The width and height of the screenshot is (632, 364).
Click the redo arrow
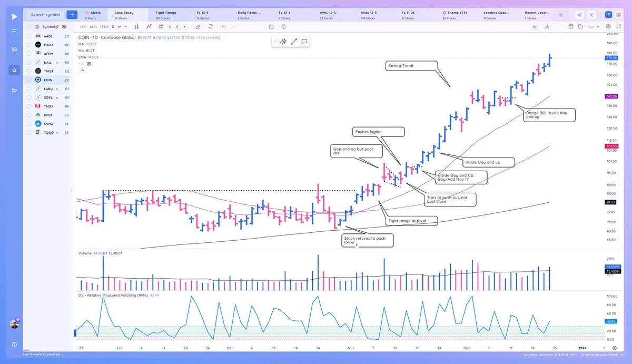234,26
